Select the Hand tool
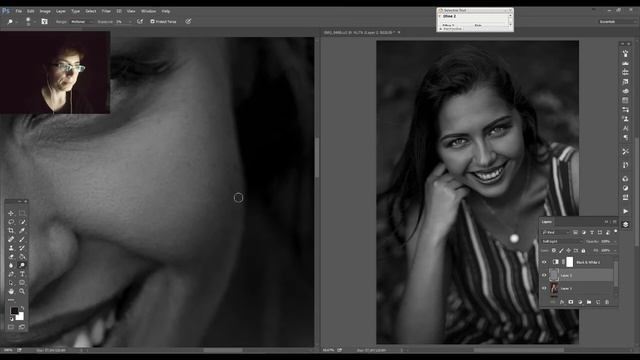The height and width of the screenshot is (360, 640). tap(11, 291)
